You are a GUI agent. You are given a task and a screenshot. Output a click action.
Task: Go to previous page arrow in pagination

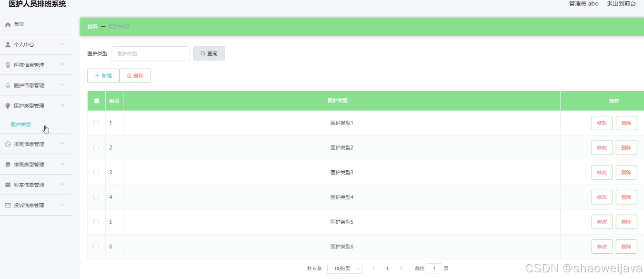tap(373, 269)
